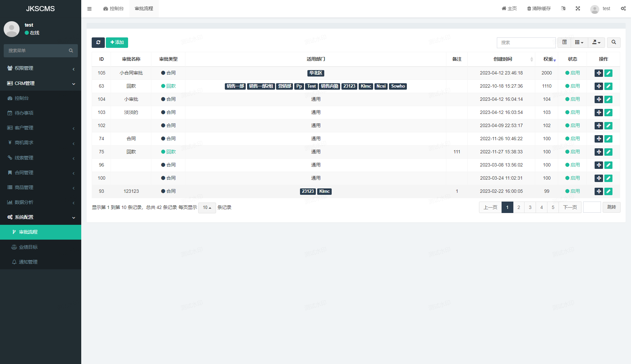Toggle 启用 status for row 93

coord(572,191)
